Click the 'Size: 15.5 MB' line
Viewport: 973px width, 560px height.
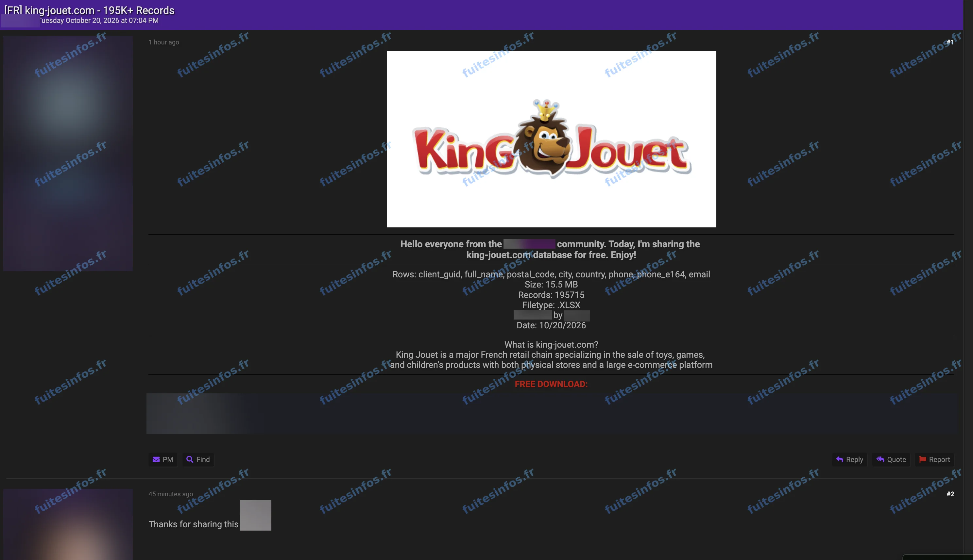point(551,285)
